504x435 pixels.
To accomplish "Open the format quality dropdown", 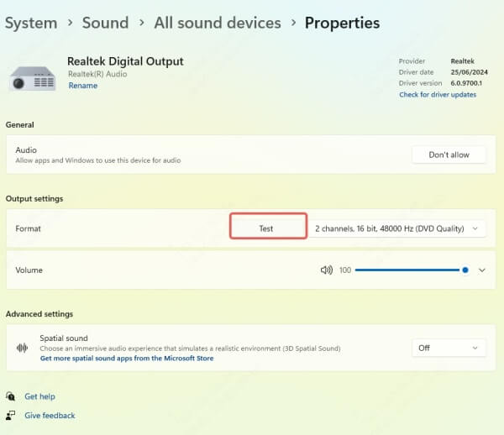I will coord(397,228).
